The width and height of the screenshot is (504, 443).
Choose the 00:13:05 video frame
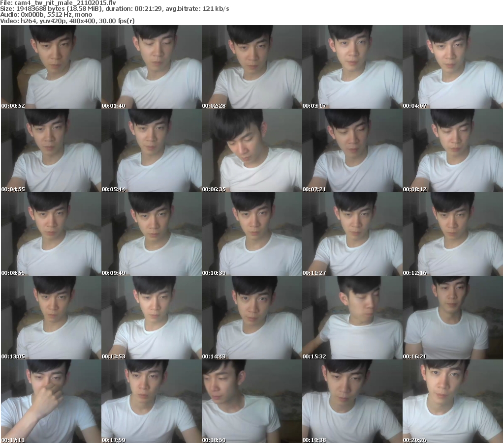[x=51, y=318]
